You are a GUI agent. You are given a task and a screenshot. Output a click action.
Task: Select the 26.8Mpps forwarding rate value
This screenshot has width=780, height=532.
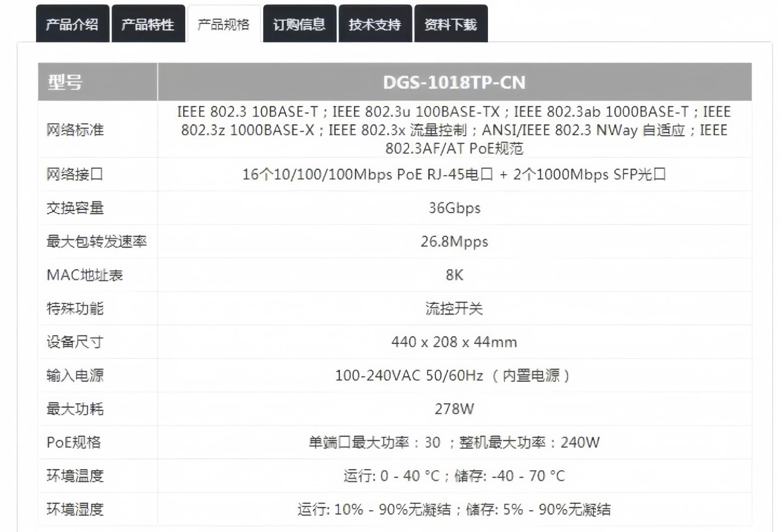[x=454, y=242]
